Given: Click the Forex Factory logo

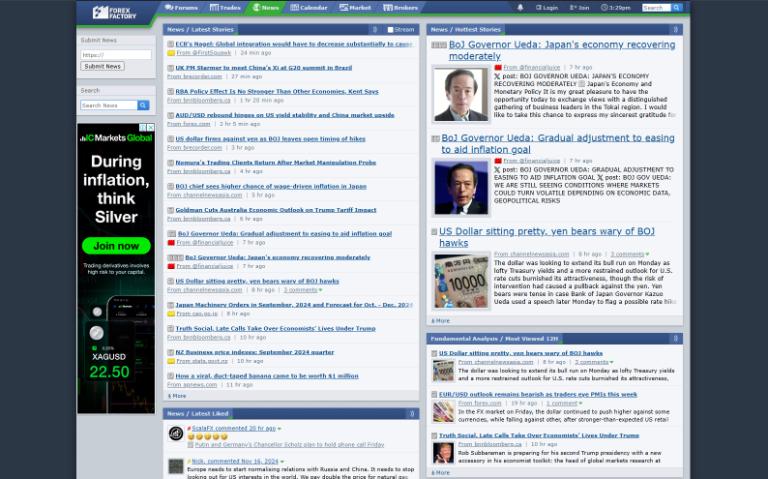Looking at the screenshot, I should click(x=114, y=12).
